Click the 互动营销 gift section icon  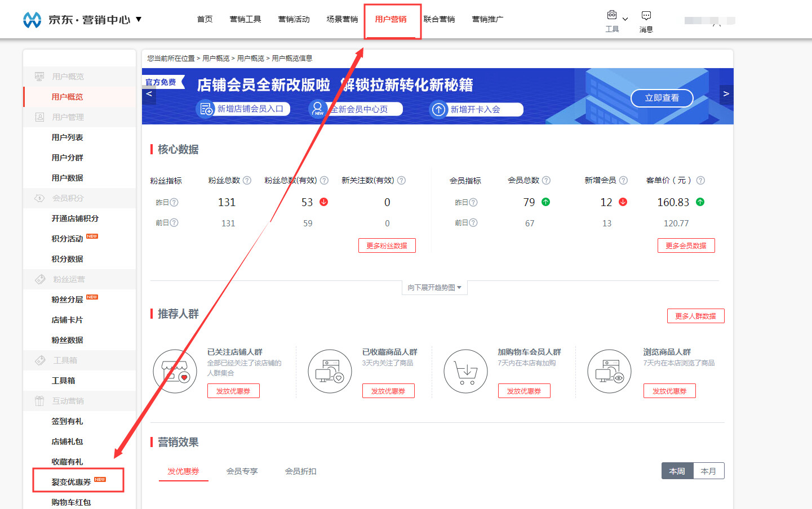(x=39, y=401)
